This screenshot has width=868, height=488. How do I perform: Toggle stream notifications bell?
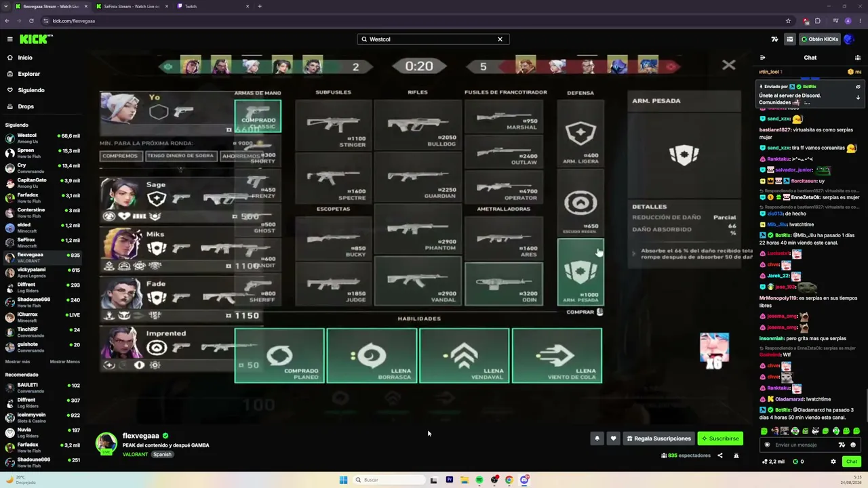pos(597,439)
